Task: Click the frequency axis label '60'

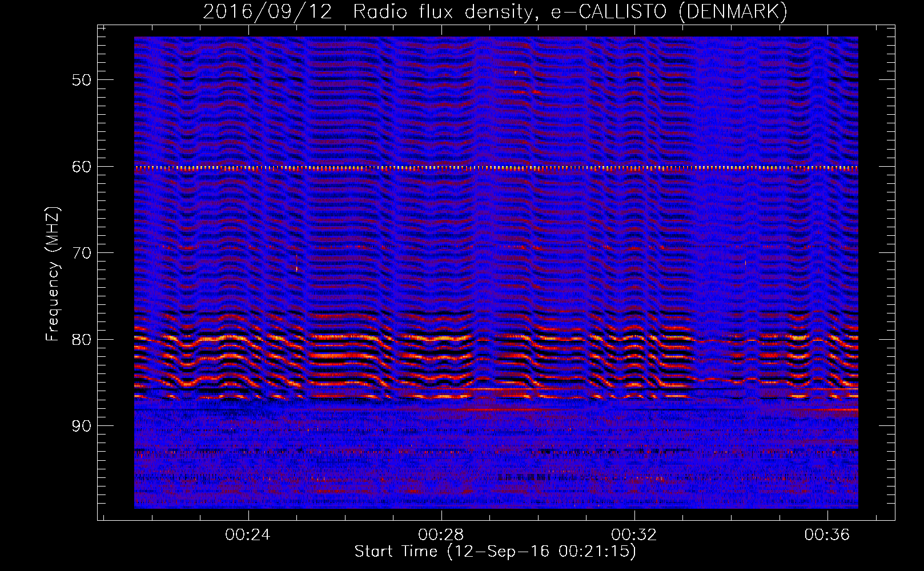Action: pyautogui.click(x=82, y=167)
